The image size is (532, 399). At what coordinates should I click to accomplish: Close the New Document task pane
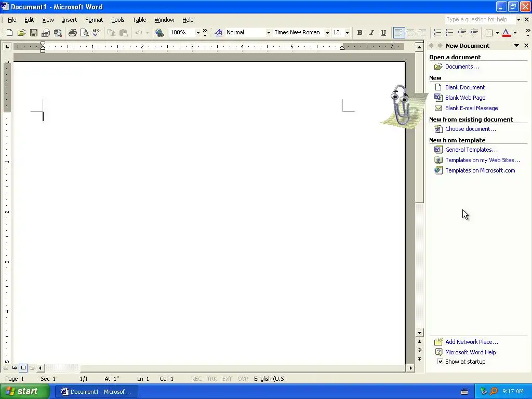click(x=526, y=46)
